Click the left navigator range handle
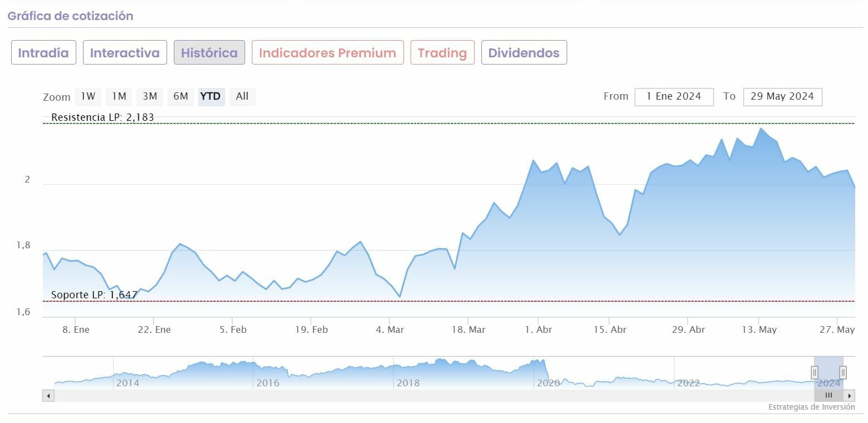The image size is (868, 423). click(815, 372)
